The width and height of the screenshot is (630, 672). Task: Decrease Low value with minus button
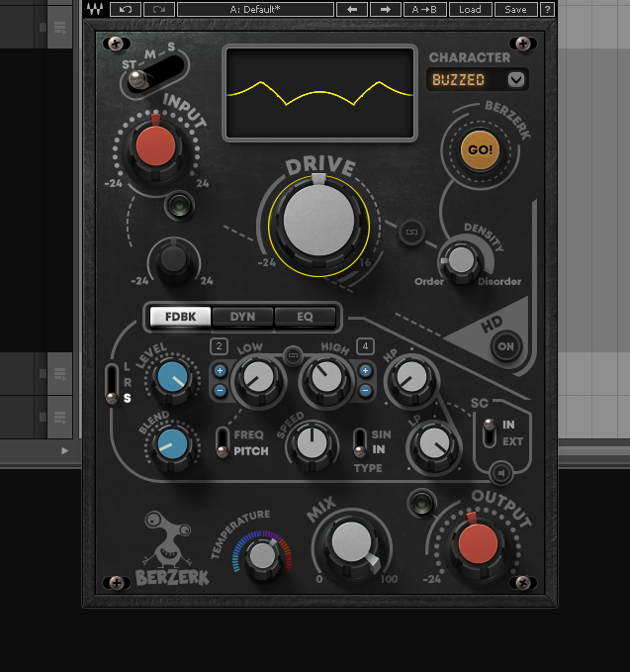[x=221, y=390]
